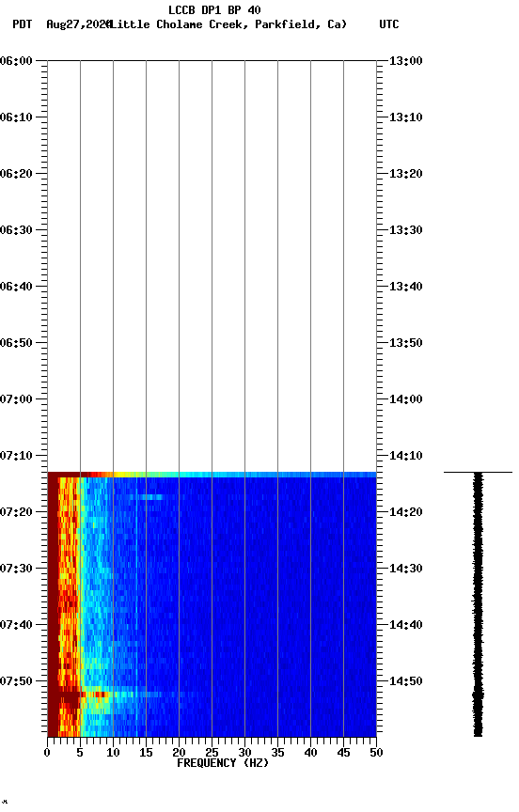Click the 06:40 PDT time label
519x812 pixels.
pyautogui.click(x=16, y=287)
